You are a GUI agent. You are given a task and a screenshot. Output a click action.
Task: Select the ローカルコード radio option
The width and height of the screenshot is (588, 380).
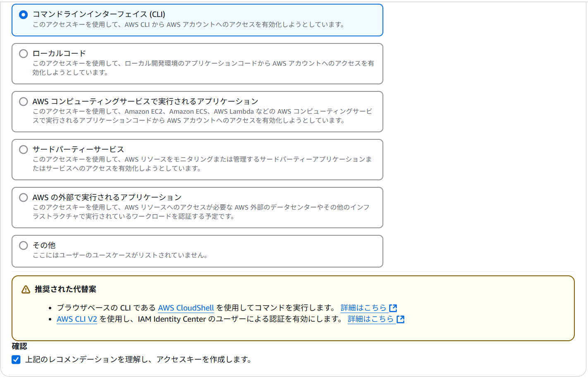pos(24,54)
